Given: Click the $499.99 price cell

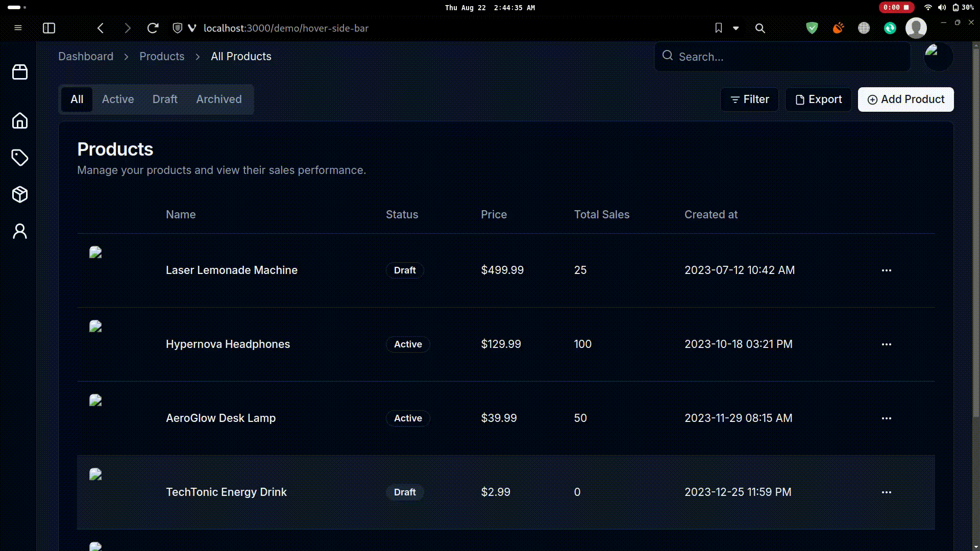Looking at the screenshot, I should 502,270.
